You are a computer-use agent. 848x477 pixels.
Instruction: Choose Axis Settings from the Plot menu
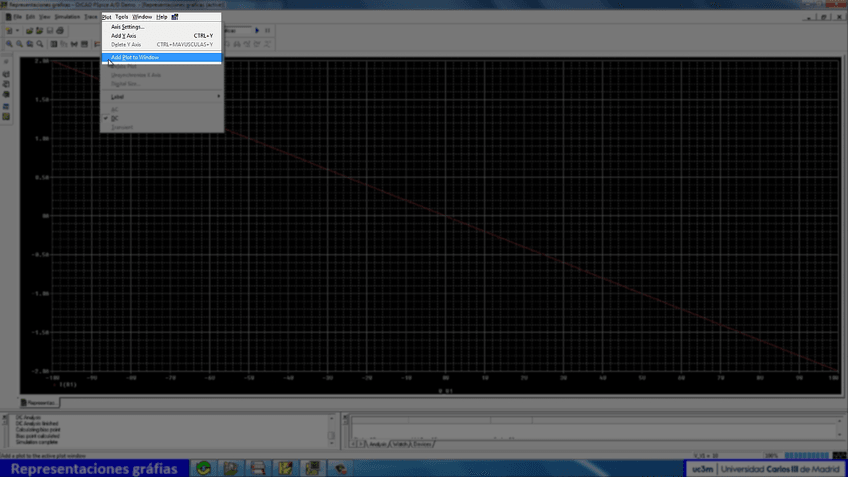coord(128,26)
